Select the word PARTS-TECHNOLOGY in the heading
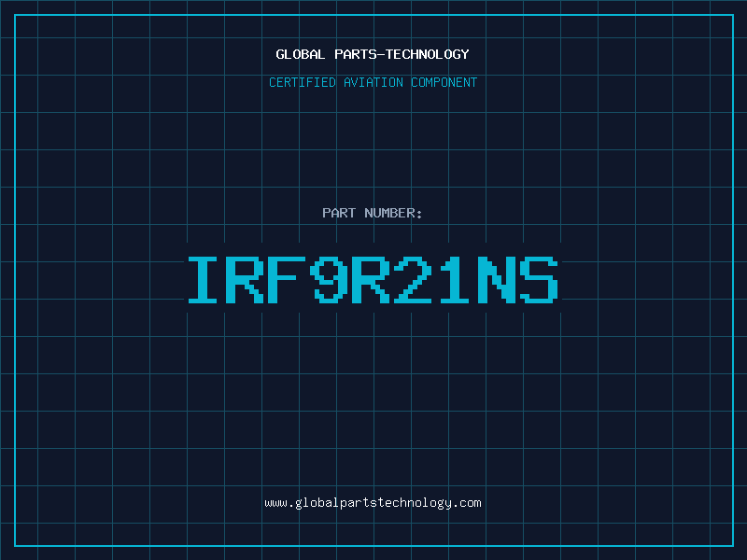 402,54
